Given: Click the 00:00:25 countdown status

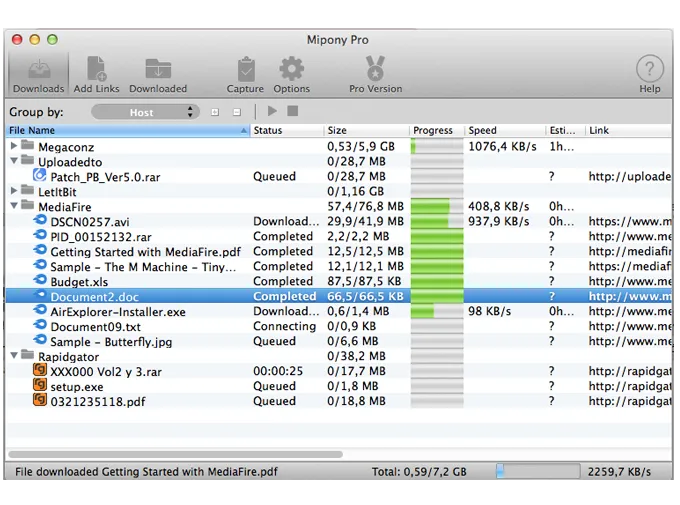Looking at the screenshot, I should pyautogui.click(x=278, y=371).
